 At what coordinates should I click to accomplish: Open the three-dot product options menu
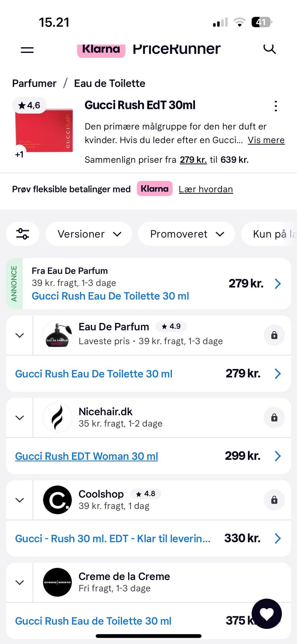point(276,106)
